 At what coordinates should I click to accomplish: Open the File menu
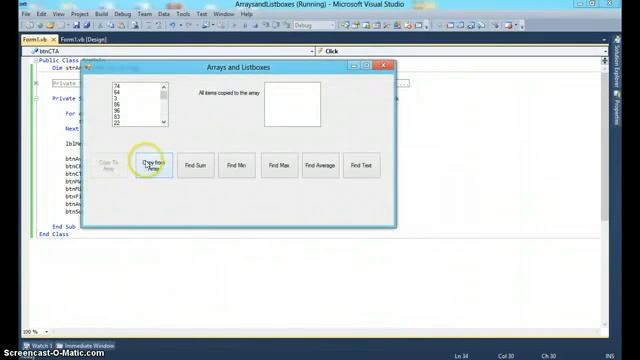[26, 14]
